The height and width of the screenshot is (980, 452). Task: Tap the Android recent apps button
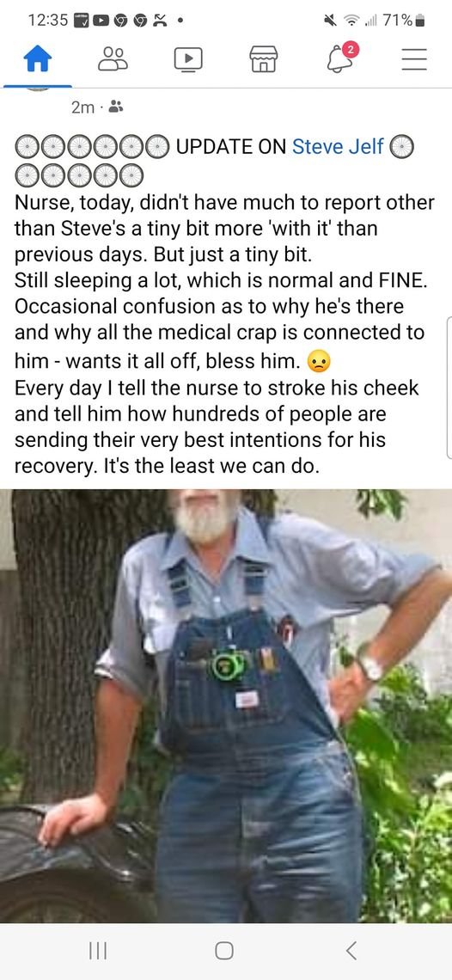point(97,952)
